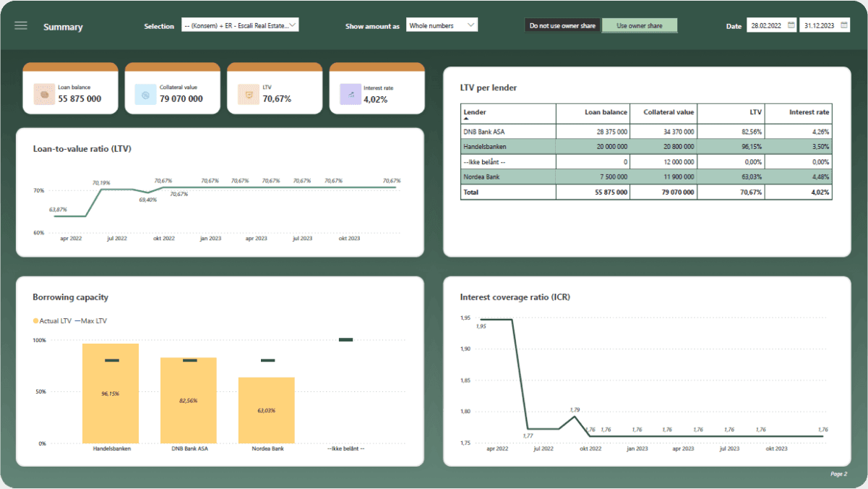This screenshot has width=868, height=489.
Task: Click the LTV per lender title
Action: [488, 88]
